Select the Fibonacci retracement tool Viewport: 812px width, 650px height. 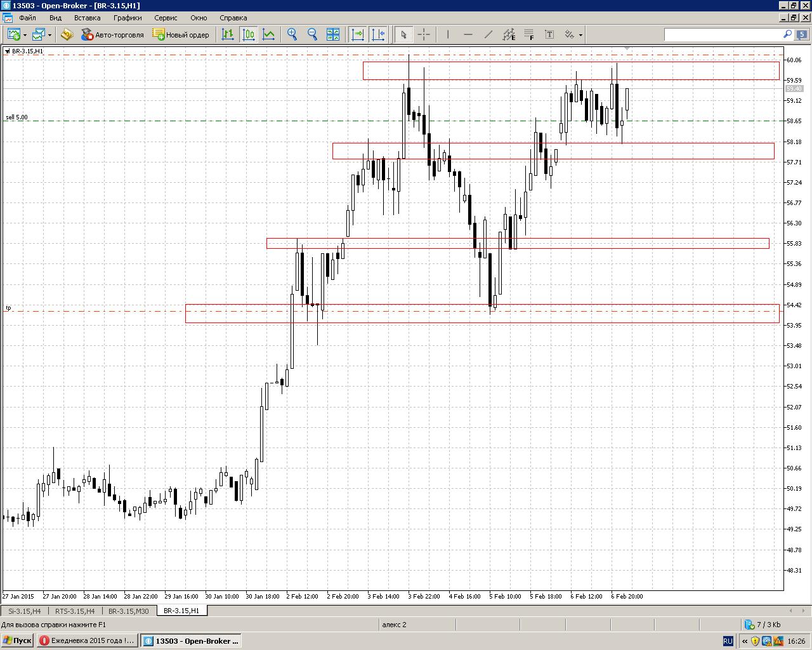529,35
